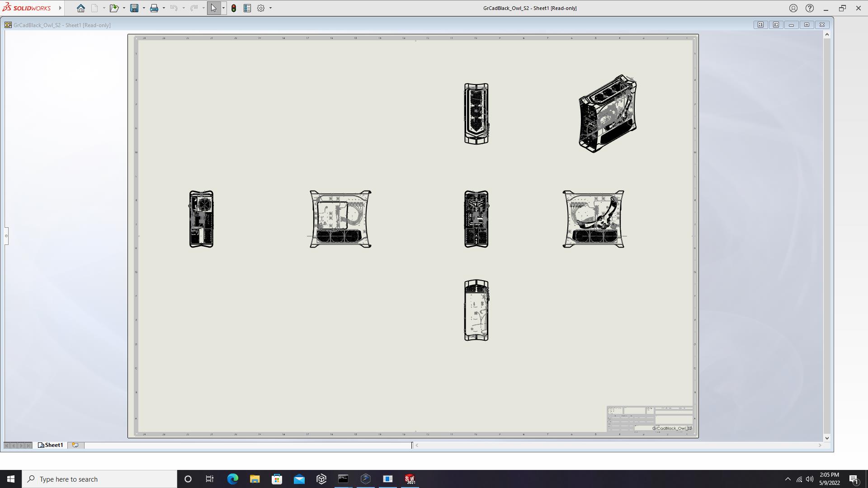868x488 pixels.
Task: Click the Undo arrow icon
Action: (174, 8)
